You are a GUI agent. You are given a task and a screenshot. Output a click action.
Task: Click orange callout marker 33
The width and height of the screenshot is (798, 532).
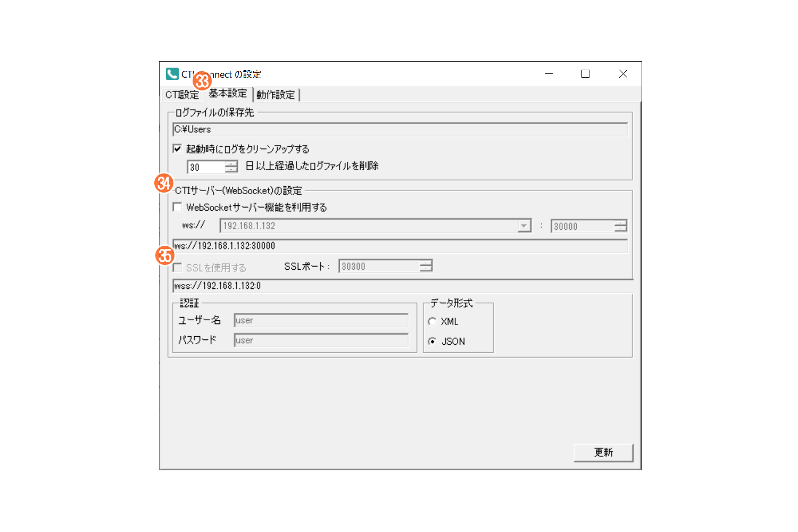pyautogui.click(x=202, y=81)
